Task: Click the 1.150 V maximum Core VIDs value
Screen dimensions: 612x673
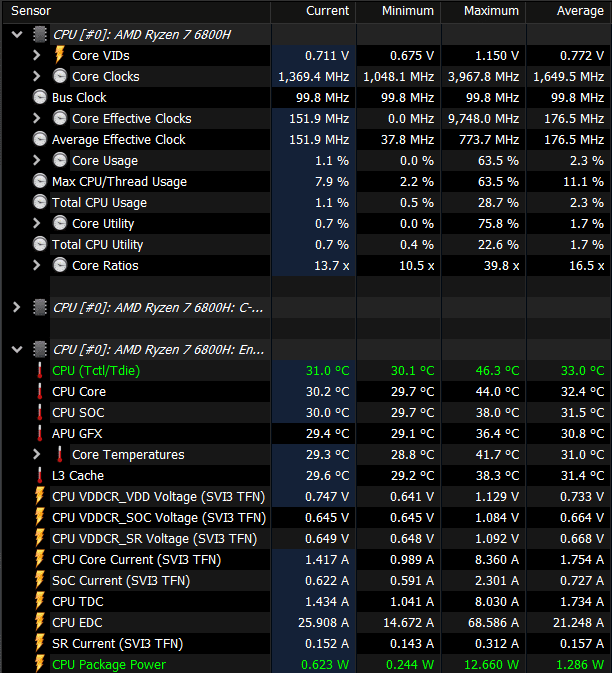Action: 497,56
